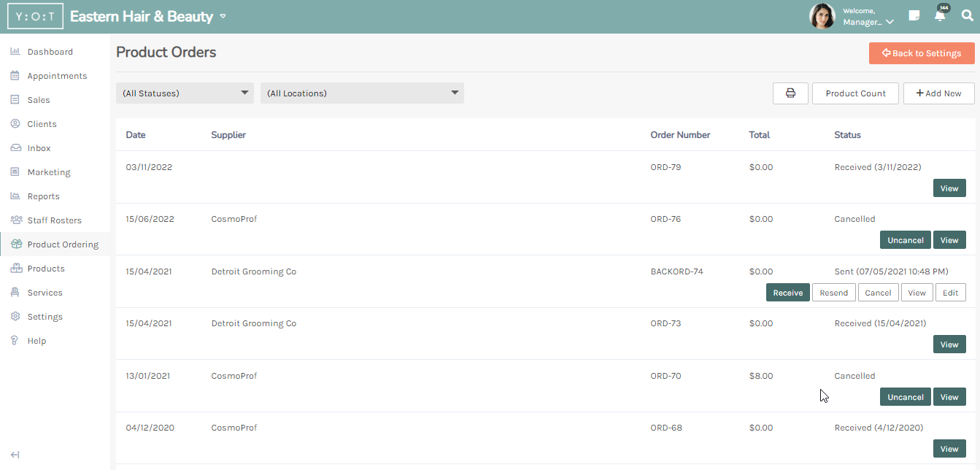The width and height of the screenshot is (980, 470).
Task: Open notifications bell with 144 badge
Action: coord(940,15)
